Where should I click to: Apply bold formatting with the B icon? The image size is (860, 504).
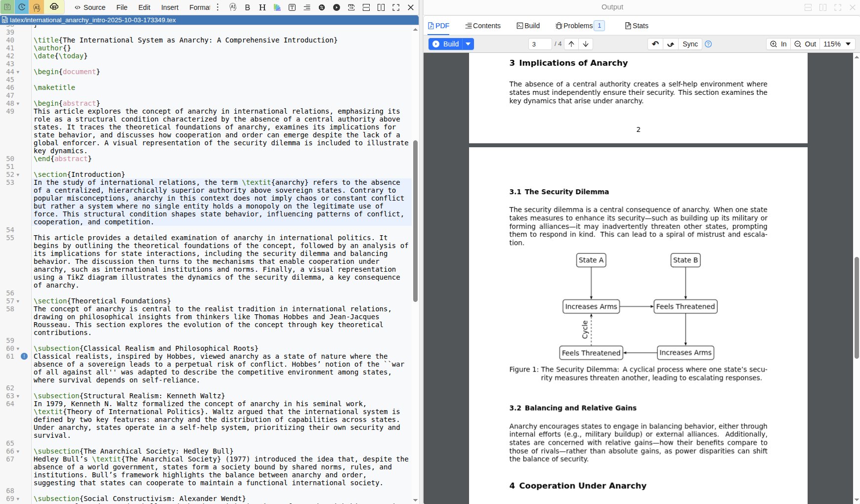pyautogui.click(x=248, y=7)
